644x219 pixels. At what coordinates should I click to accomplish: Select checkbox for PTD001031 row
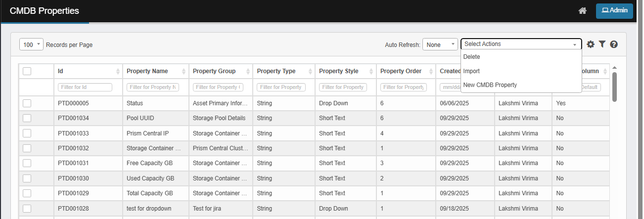(x=27, y=163)
